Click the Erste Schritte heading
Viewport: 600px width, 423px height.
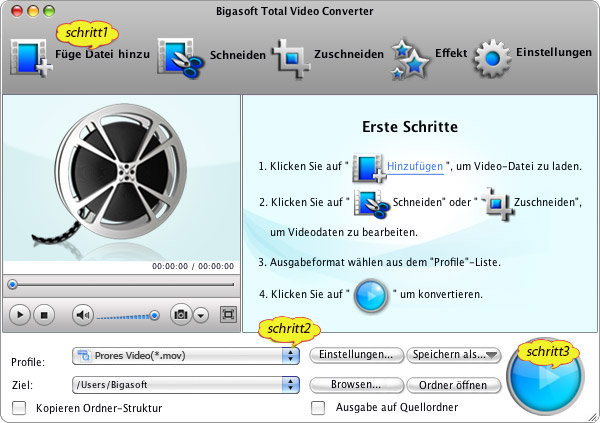tap(410, 127)
